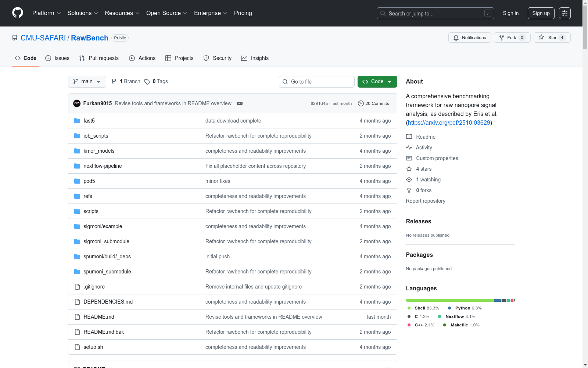This screenshot has height=368, width=588.
Task: Click the .gitignore file icon
Action: tap(77, 287)
